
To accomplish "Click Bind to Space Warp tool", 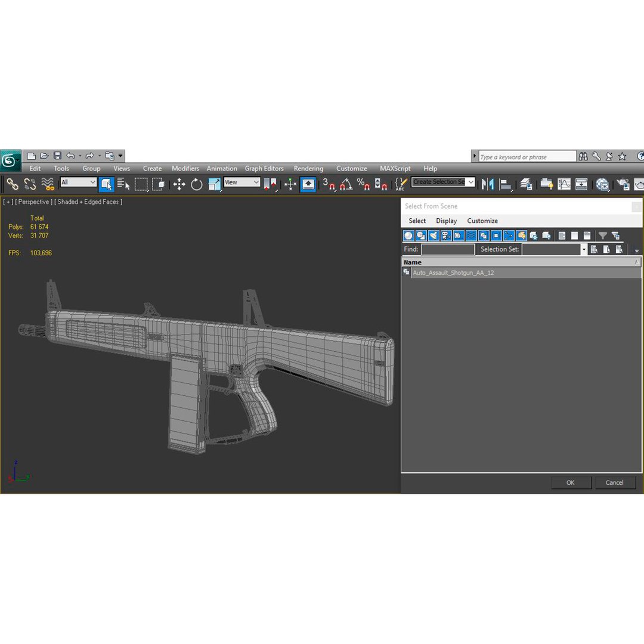I will pos(48,184).
